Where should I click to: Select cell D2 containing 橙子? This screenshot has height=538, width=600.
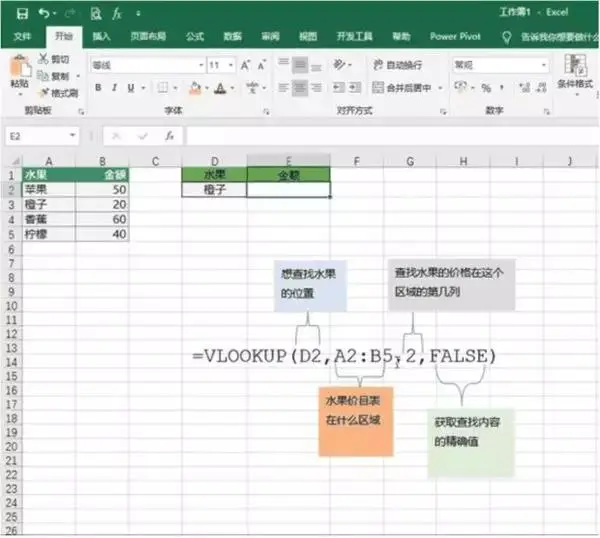pos(214,189)
